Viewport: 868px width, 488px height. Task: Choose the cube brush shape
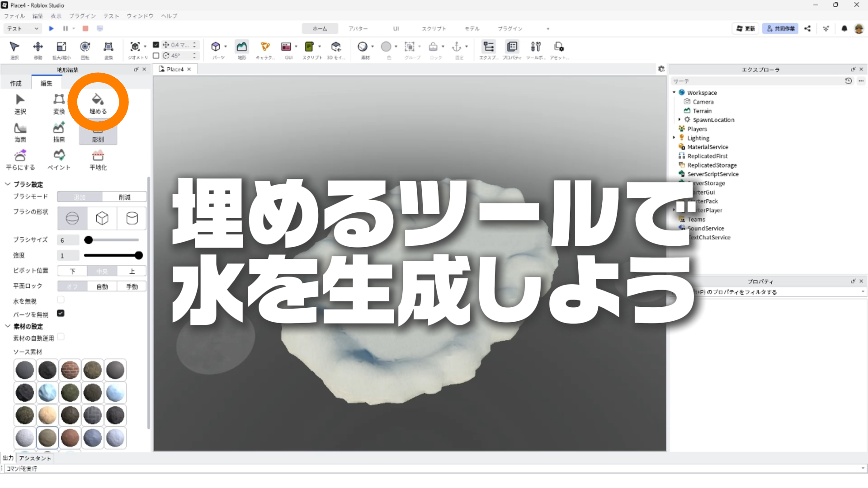tap(102, 219)
